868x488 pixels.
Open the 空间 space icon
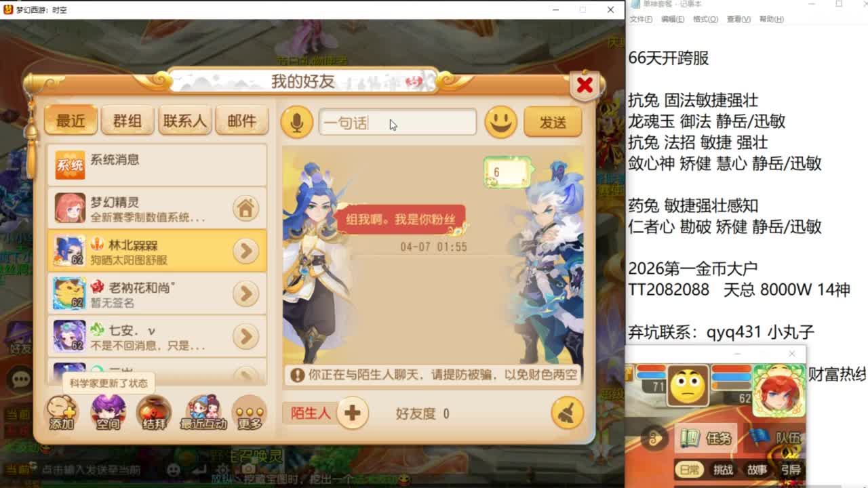(x=108, y=413)
